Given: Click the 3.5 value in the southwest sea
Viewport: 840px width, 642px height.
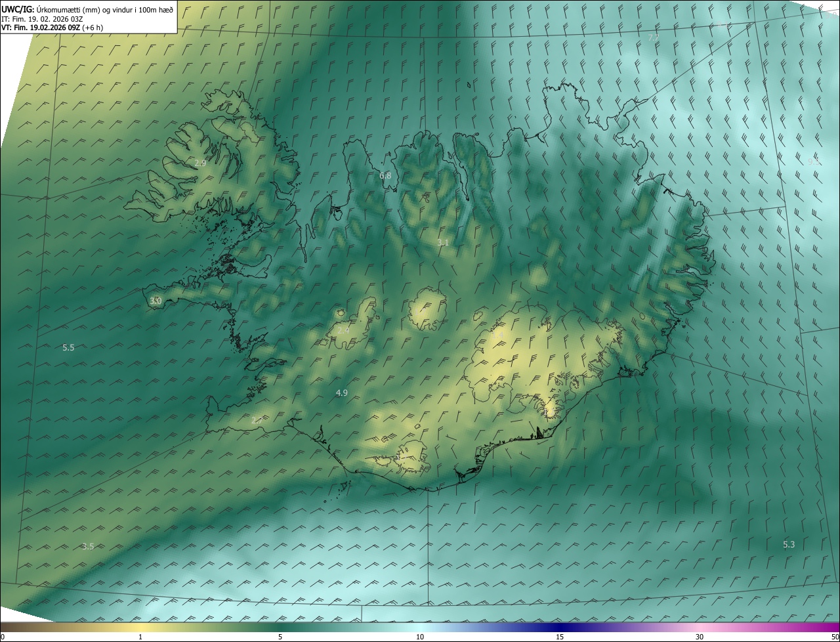Looking at the screenshot, I should coord(88,546).
